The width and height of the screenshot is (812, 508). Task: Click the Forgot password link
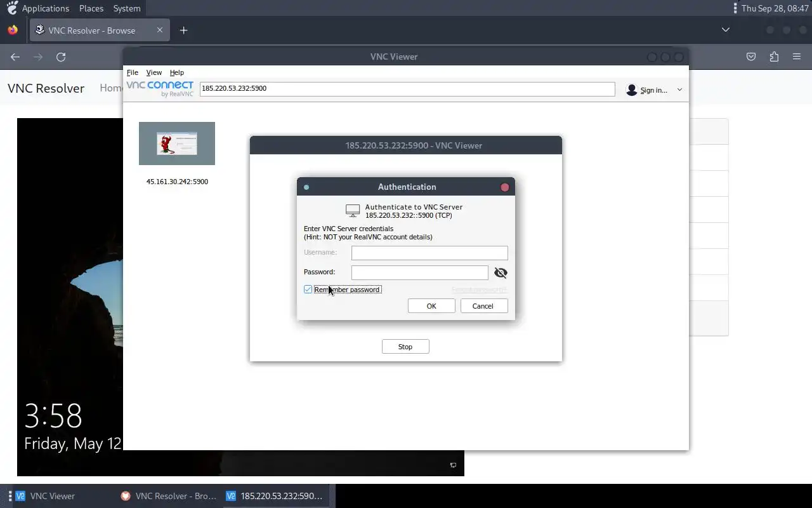(479, 290)
